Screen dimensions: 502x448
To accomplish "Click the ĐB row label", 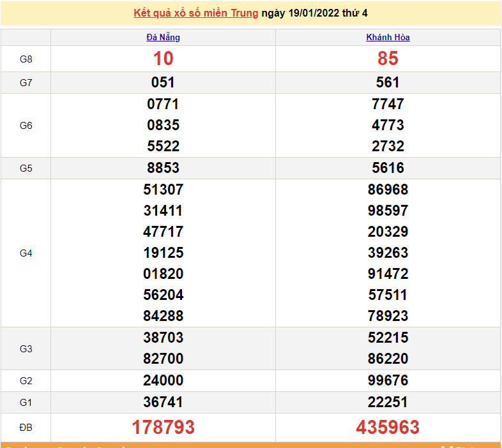I will tap(26, 428).
